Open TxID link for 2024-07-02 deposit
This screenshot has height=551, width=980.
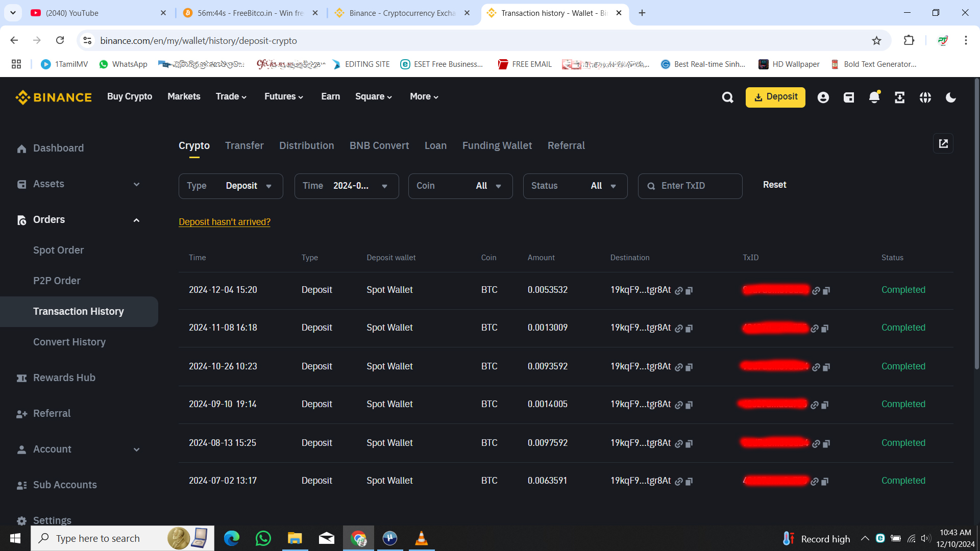point(815,482)
